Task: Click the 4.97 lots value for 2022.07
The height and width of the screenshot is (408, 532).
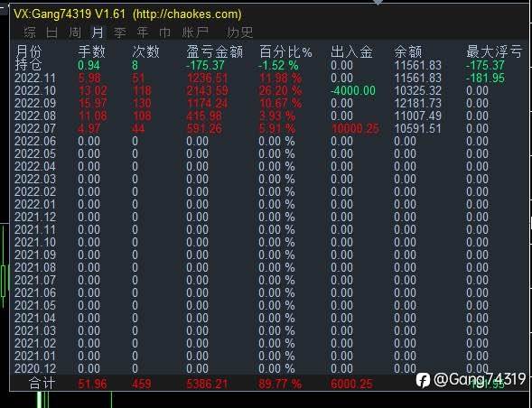Action: (89, 128)
